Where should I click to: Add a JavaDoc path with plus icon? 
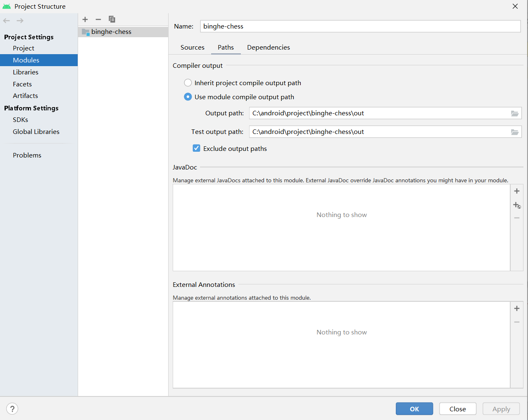(517, 191)
